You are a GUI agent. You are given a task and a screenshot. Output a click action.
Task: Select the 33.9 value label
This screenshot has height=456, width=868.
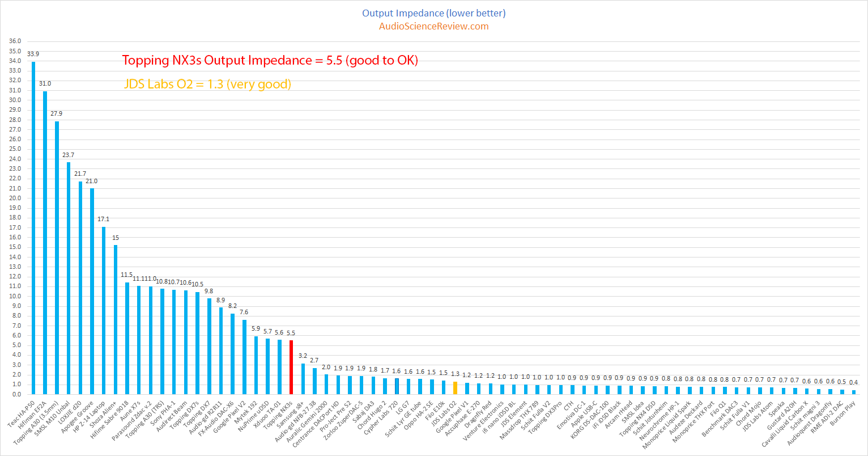point(33,54)
